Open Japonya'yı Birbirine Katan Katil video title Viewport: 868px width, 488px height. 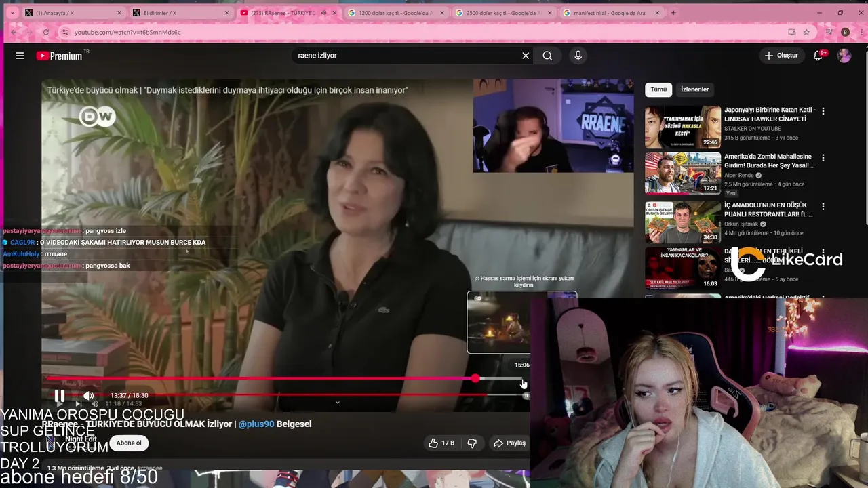(x=769, y=115)
